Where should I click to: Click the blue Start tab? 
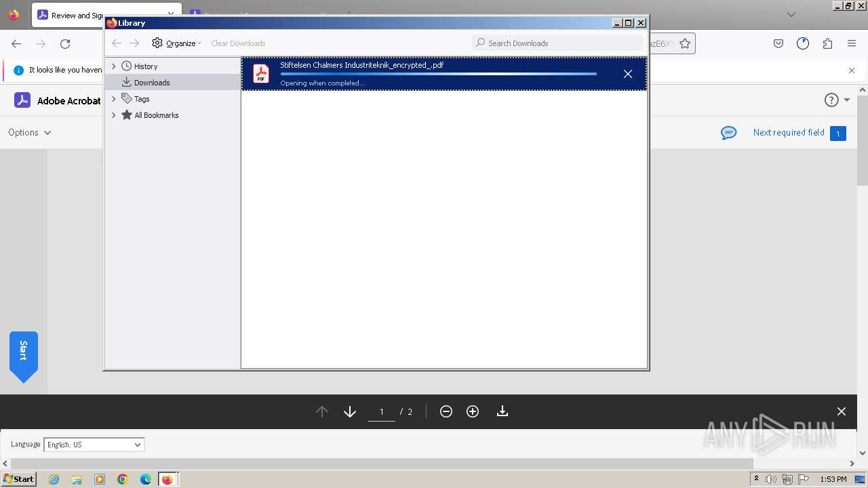point(24,357)
